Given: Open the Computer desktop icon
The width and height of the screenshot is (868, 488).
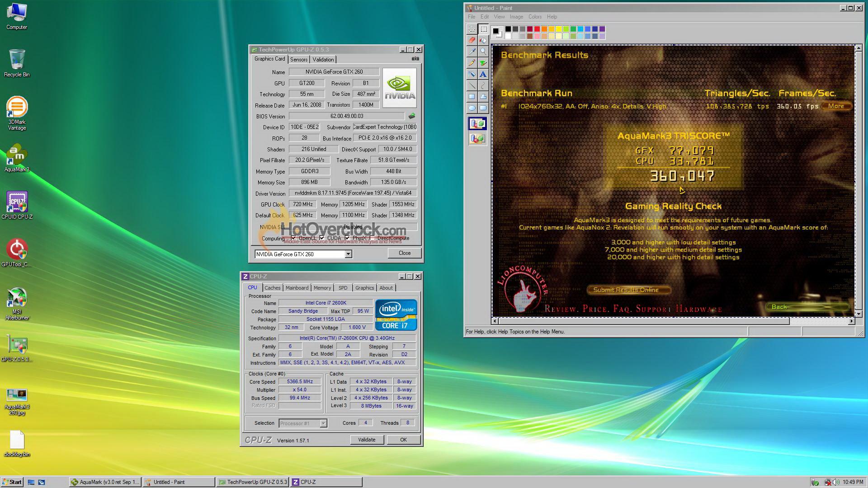Looking at the screenshot, I should point(17,16).
